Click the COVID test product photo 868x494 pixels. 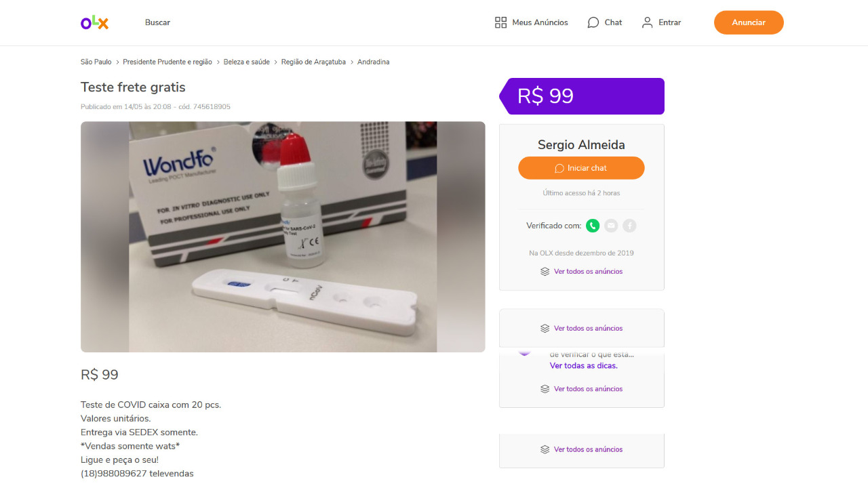click(283, 236)
